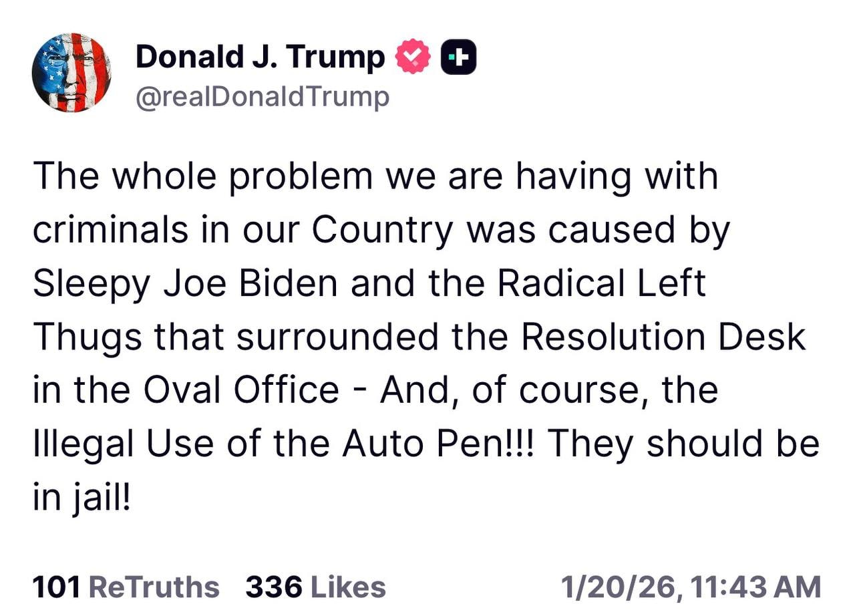855x616 pixels.
Task: Open the flag-painted profile avatar
Action: [x=71, y=73]
